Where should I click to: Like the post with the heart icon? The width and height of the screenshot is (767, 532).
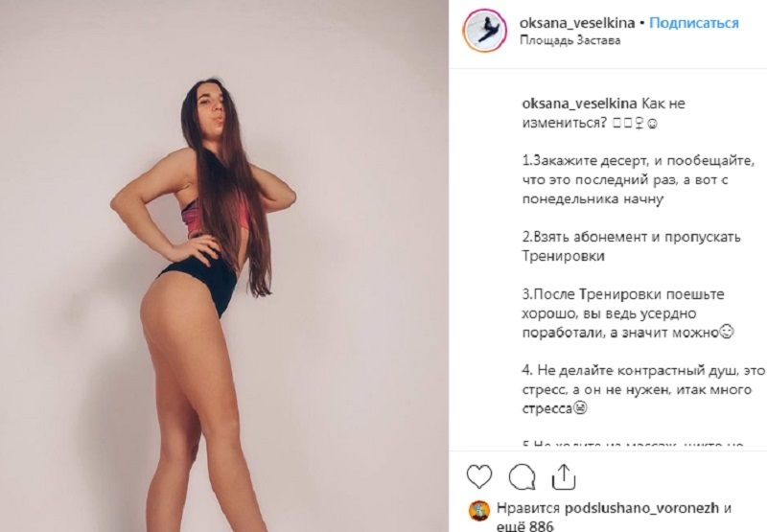point(479,476)
